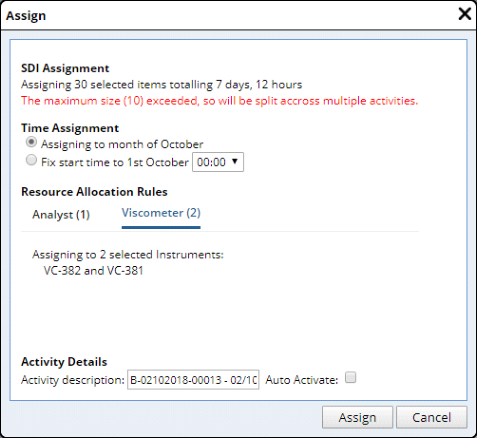
Task: Click the Auto Activate label text
Action: 302,380
